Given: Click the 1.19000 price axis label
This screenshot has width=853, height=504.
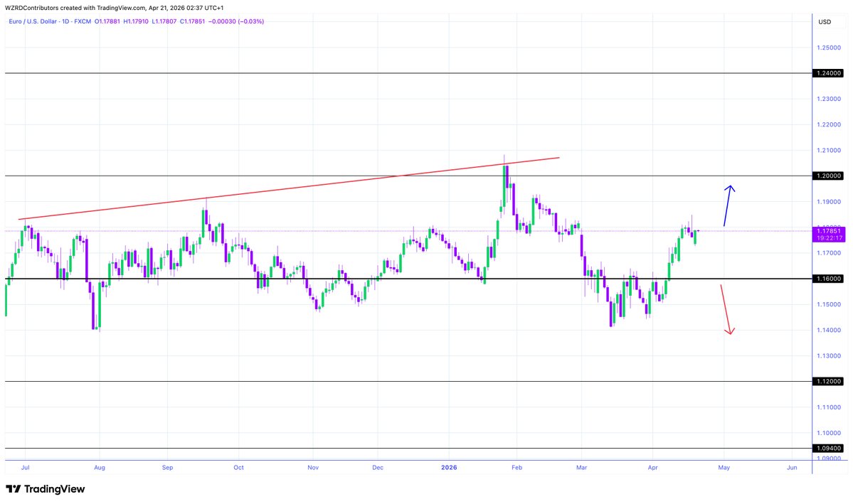Looking at the screenshot, I should point(829,202).
